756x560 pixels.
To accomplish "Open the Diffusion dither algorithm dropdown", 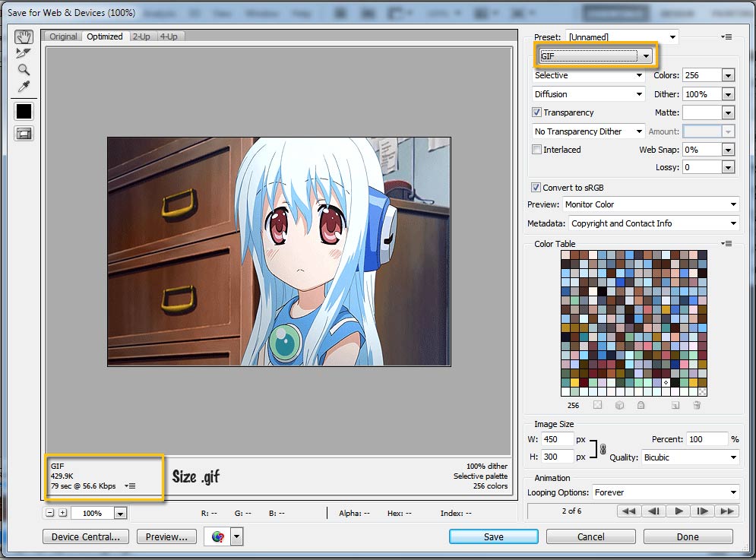I will pyautogui.click(x=588, y=94).
